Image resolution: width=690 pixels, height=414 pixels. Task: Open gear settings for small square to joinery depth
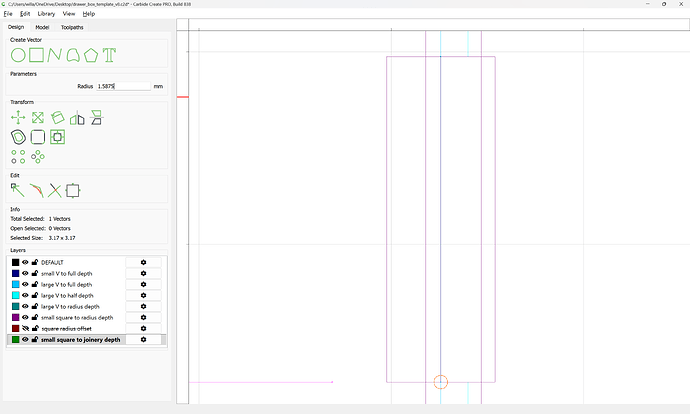point(143,339)
